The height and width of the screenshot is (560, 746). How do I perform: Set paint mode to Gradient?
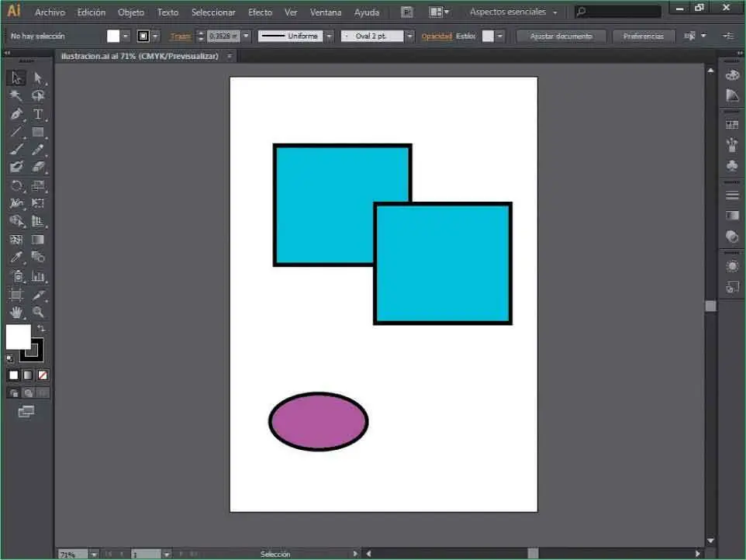[28, 375]
